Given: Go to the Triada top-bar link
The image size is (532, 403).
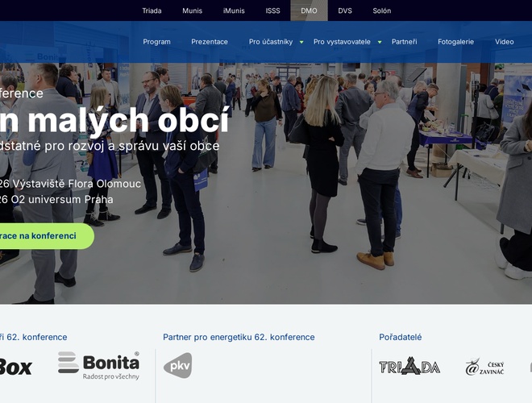Looking at the screenshot, I should pyautogui.click(x=152, y=10).
